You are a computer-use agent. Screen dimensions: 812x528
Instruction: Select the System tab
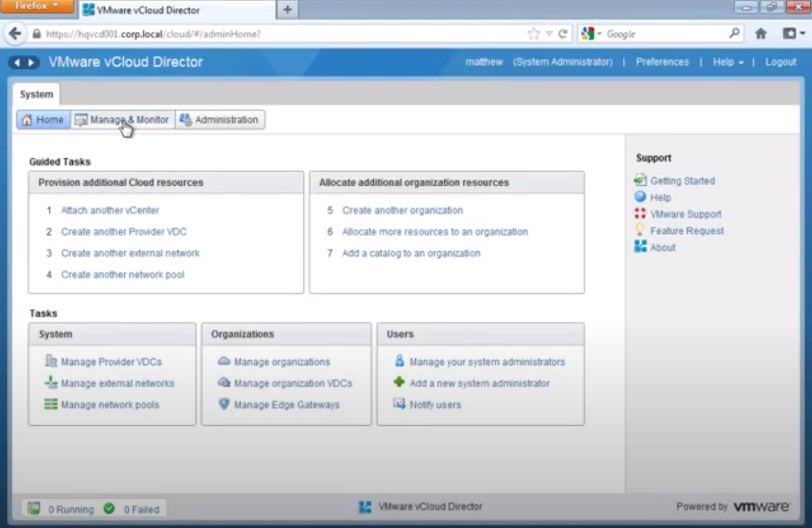[x=37, y=94]
